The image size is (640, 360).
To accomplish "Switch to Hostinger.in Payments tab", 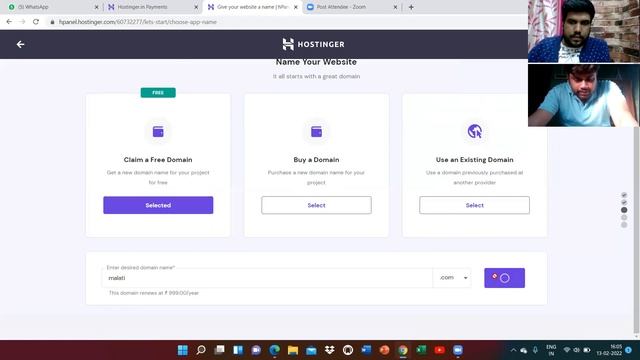I will (x=153, y=7).
